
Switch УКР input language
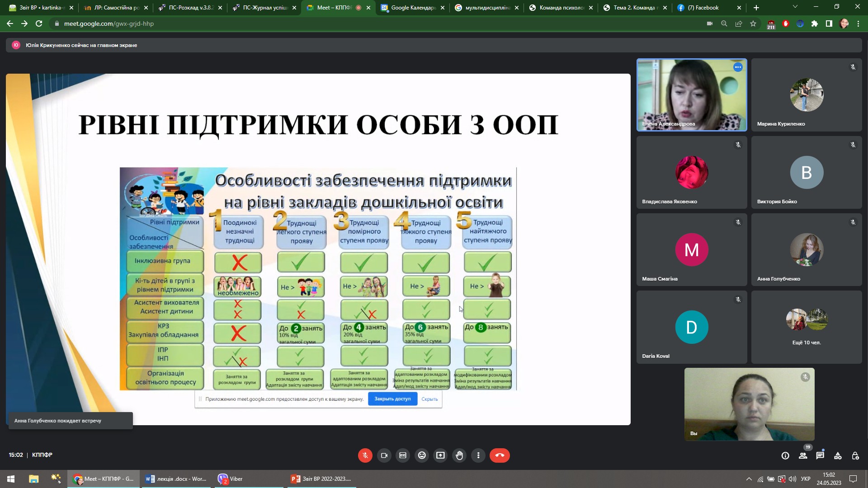[x=806, y=479]
